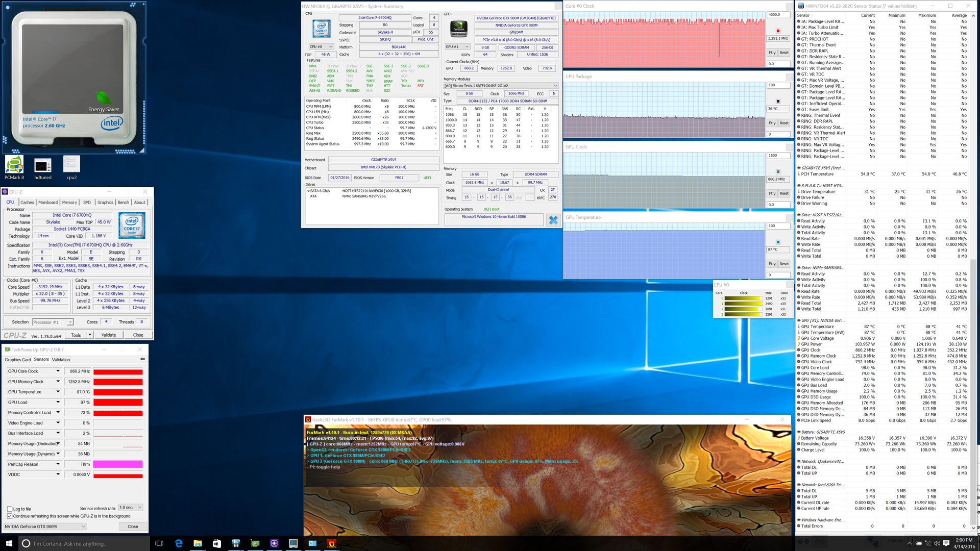Open FurMark from the taskbar
The image size is (980, 551).
[331, 543]
